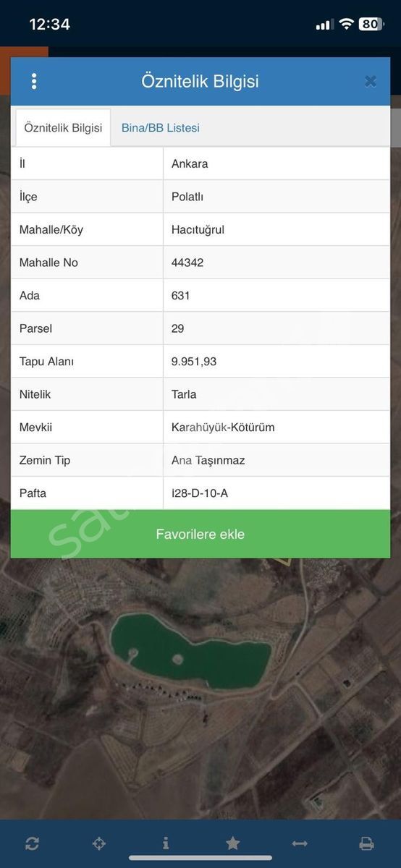Tap the Favorilere ekle button
This screenshot has width=401, height=868.
coord(200,534)
